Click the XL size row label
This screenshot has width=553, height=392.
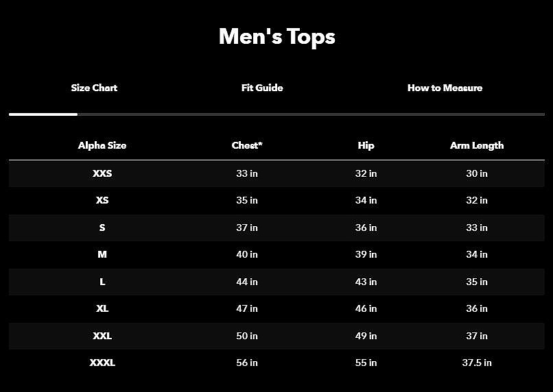click(102, 308)
